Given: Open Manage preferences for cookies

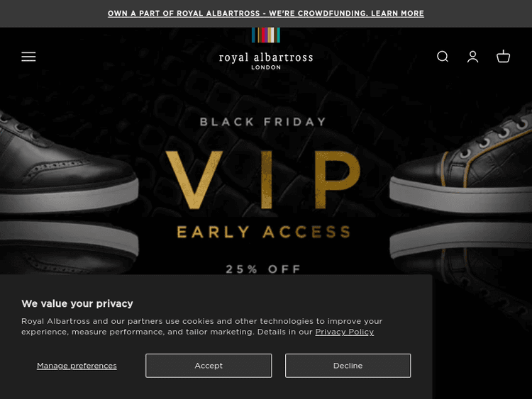Looking at the screenshot, I should click(x=77, y=366).
